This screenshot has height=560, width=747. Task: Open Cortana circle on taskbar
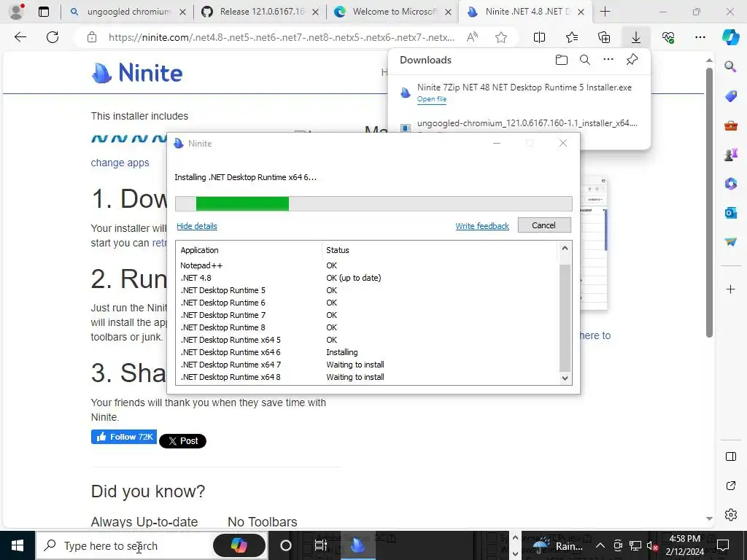(286, 545)
